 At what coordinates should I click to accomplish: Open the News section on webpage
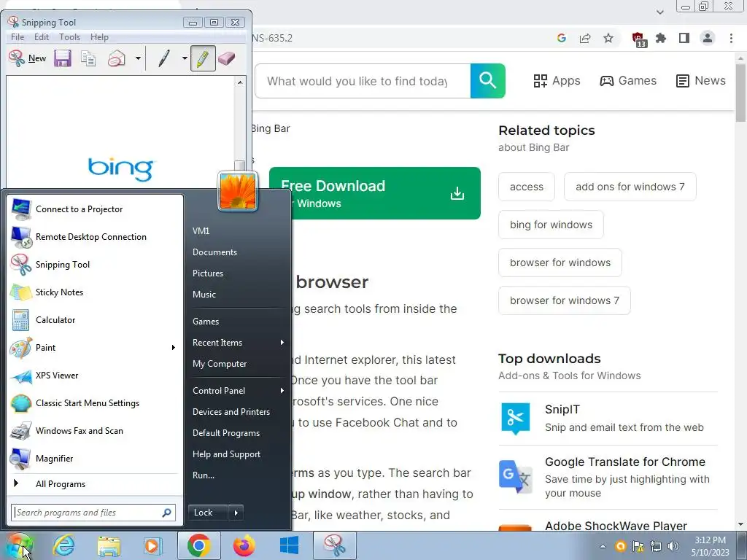[x=701, y=80]
